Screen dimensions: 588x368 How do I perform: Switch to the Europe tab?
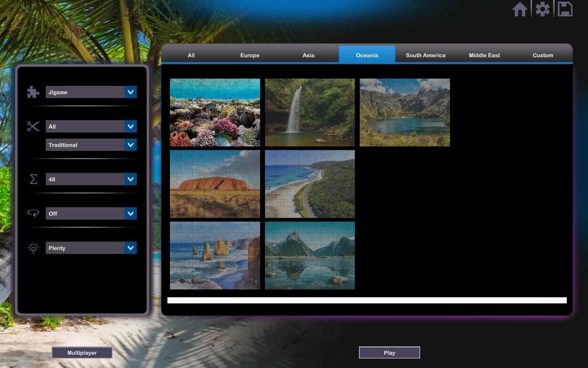click(x=249, y=55)
